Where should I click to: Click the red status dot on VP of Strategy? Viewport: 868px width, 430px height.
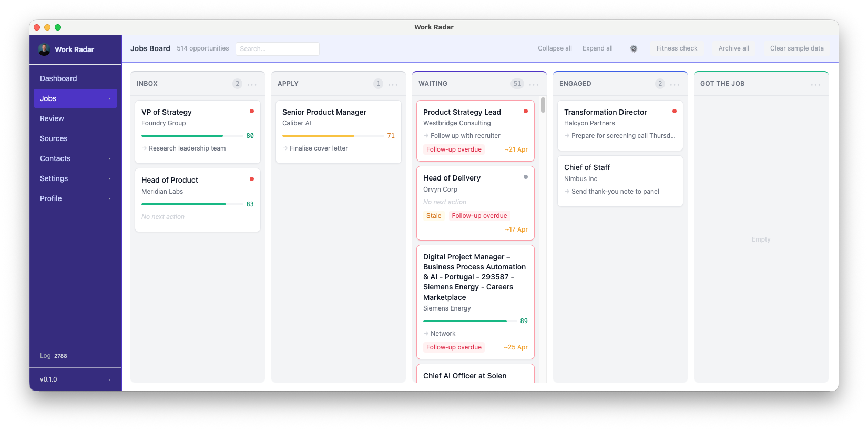(x=252, y=111)
